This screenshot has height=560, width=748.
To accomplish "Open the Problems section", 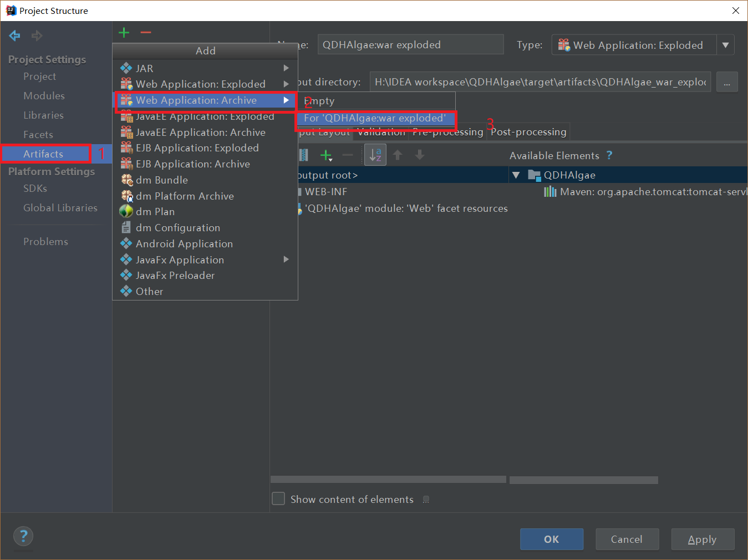I will (45, 242).
